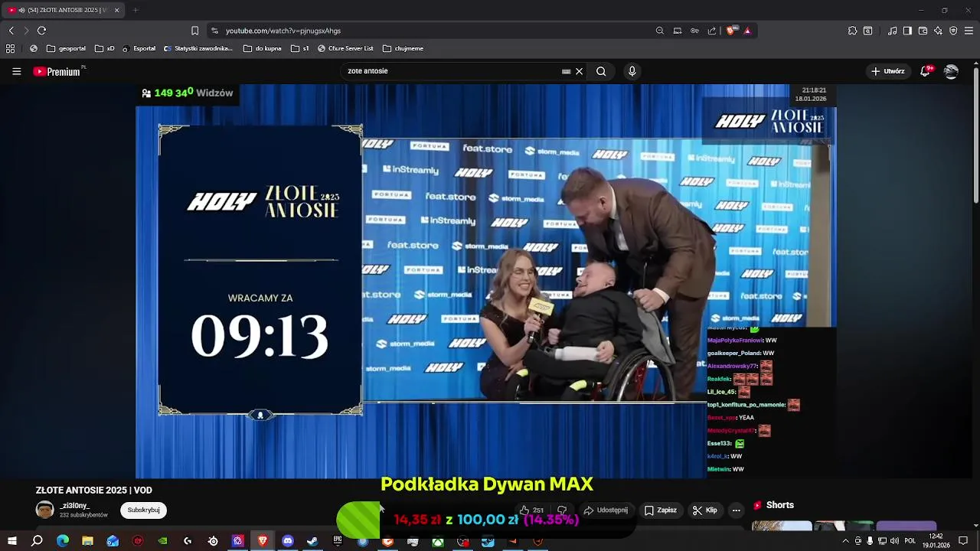Open Windows taskbar search
980x551 pixels.
coord(37,541)
